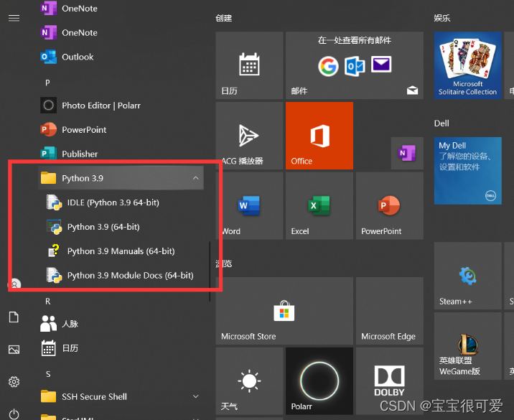
Task: Open PowerPoint in the app list
Action: pos(121,129)
